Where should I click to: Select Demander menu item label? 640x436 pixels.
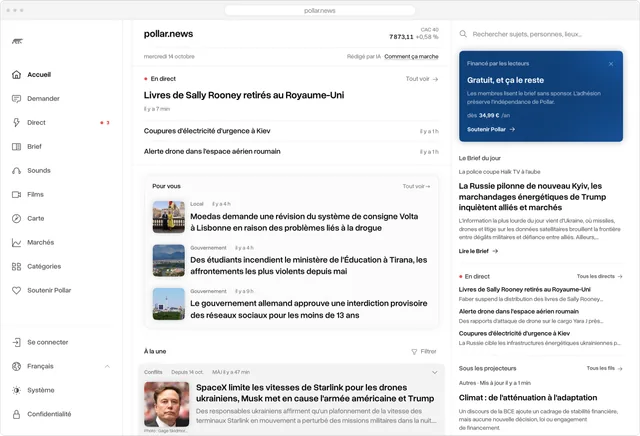point(43,99)
